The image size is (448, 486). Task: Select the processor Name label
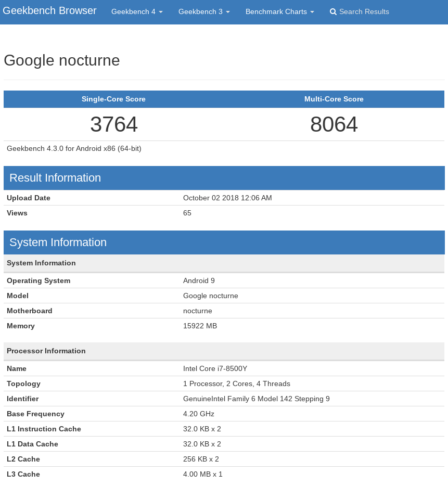(x=17, y=368)
